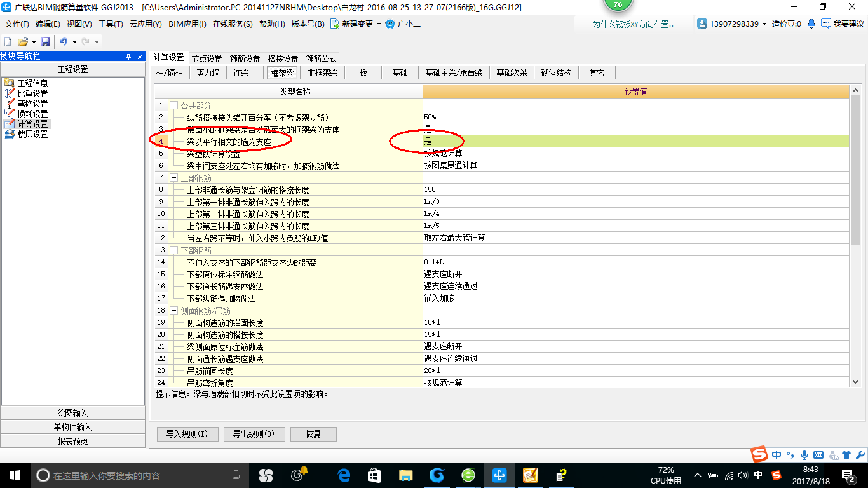Click the New file toolbar icon

pyautogui.click(x=8, y=41)
